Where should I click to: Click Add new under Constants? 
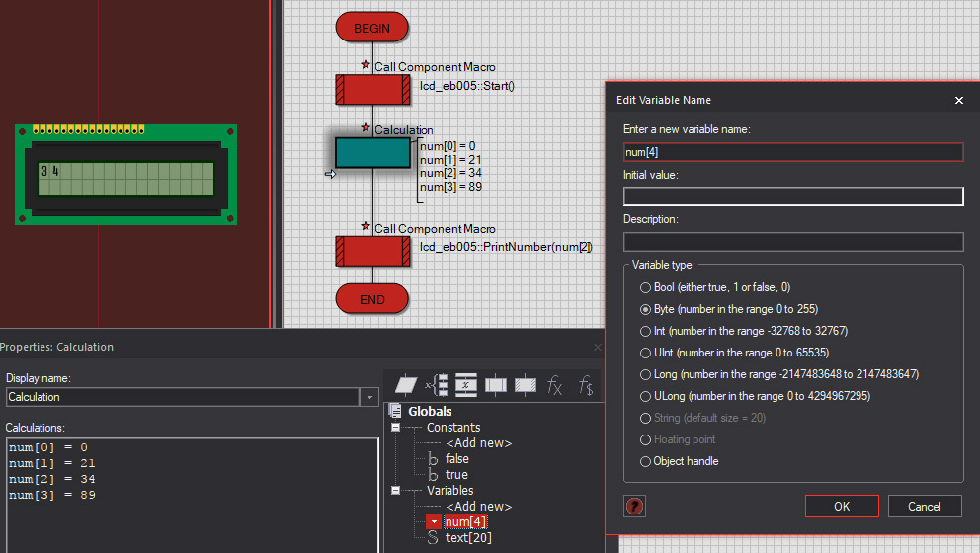479,443
